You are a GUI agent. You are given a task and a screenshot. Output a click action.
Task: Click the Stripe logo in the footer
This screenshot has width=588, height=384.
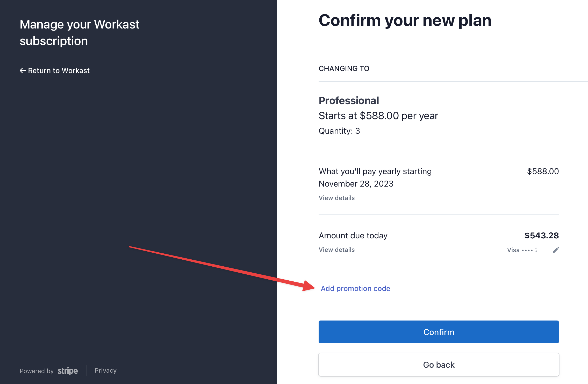(68, 371)
